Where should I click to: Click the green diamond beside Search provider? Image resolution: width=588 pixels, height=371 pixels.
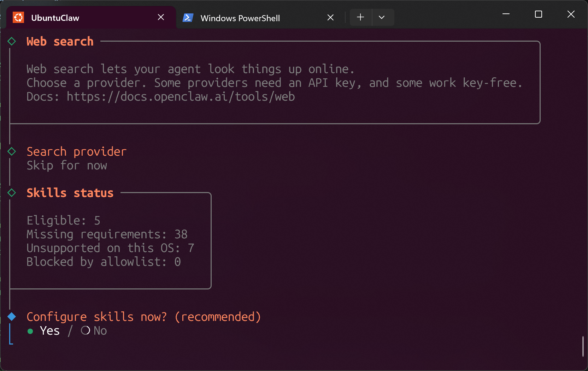[x=12, y=151]
